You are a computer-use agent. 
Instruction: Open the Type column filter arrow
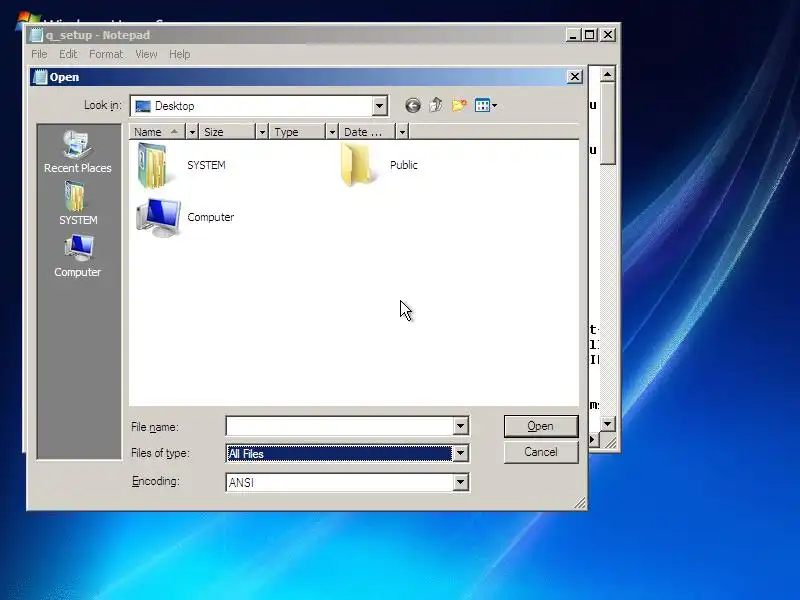(332, 132)
